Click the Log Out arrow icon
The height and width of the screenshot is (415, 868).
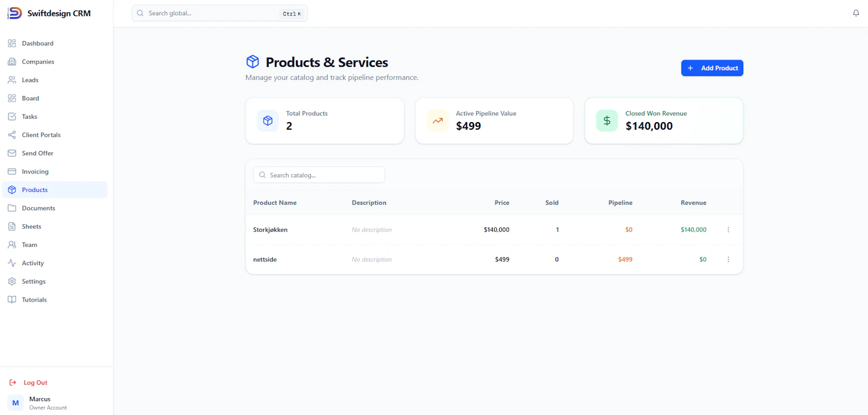[13, 382]
